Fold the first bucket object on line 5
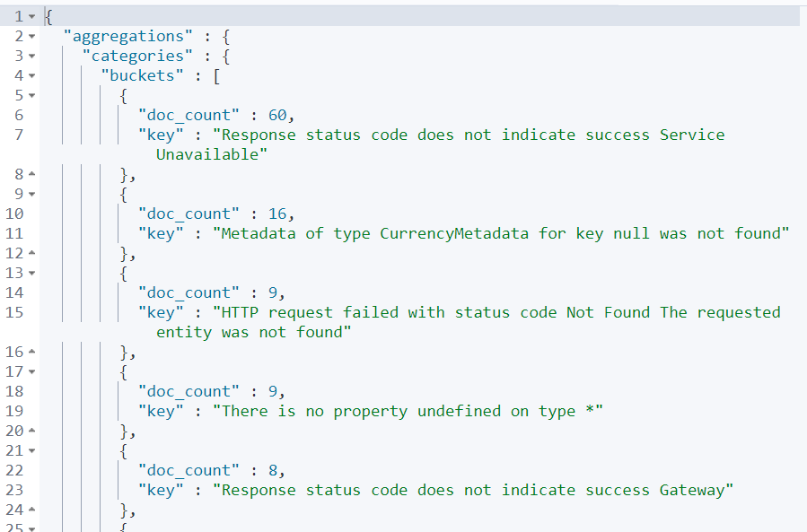Screen dimensions: 807x532 [x=32, y=96]
